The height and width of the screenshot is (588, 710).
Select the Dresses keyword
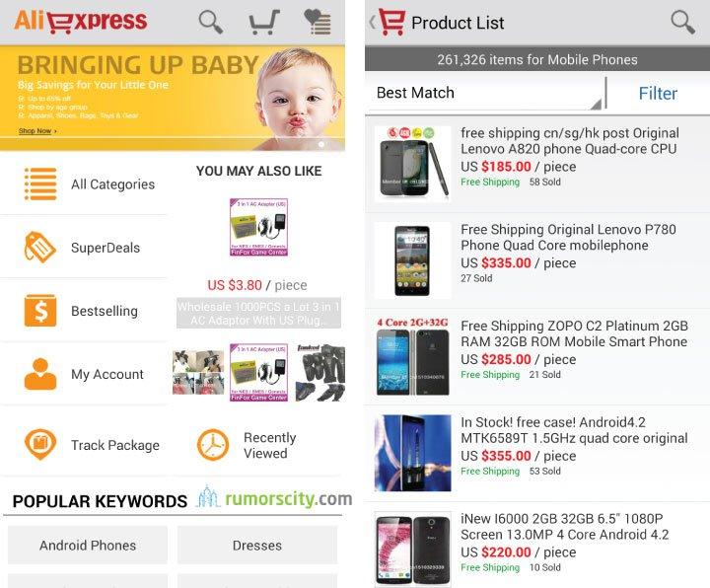(257, 545)
